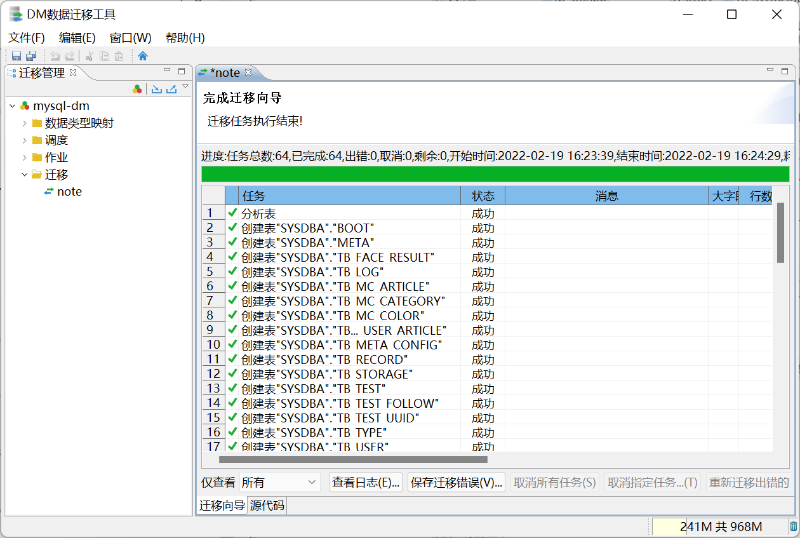Click the Copy toolbar icon
This screenshot has width=800, height=538.
tap(104, 56)
